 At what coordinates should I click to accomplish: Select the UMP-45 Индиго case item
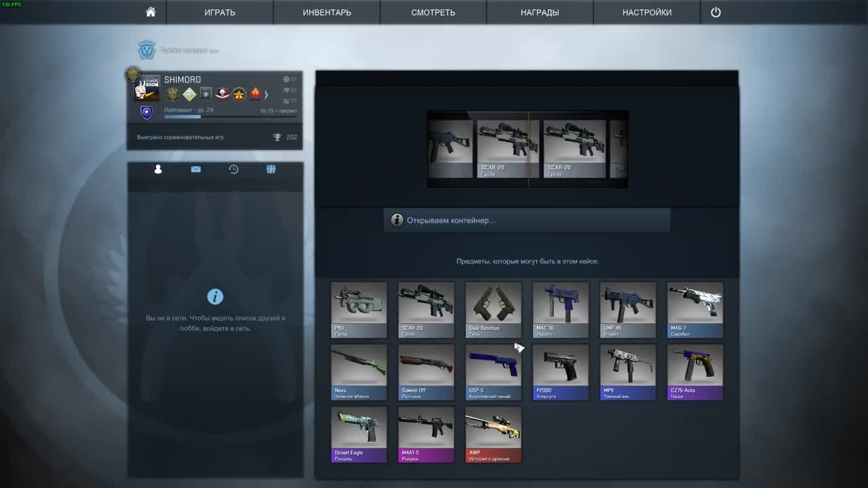point(628,310)
